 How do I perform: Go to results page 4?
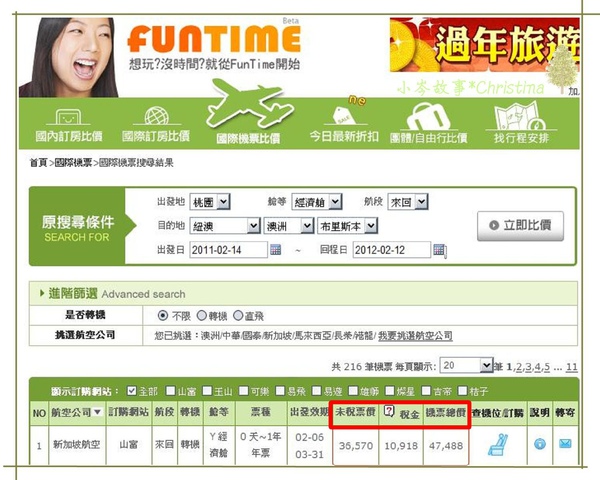pos(537,367)
